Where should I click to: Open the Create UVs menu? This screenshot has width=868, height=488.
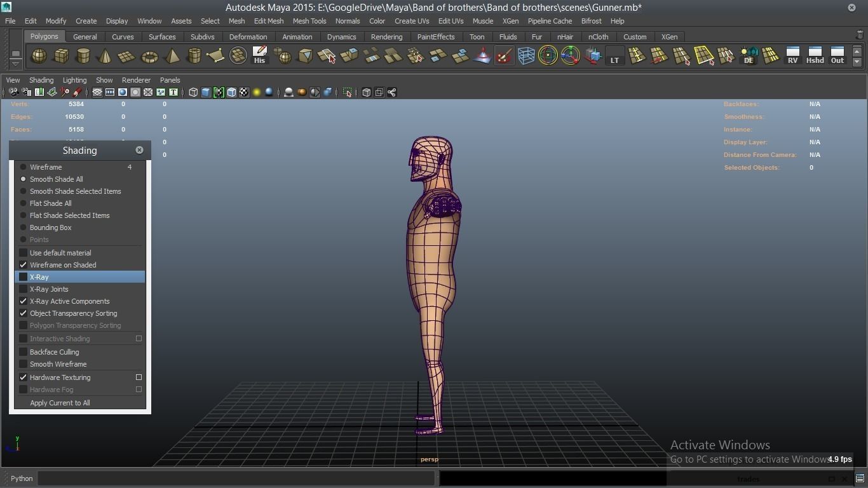[x=412, y=21]
